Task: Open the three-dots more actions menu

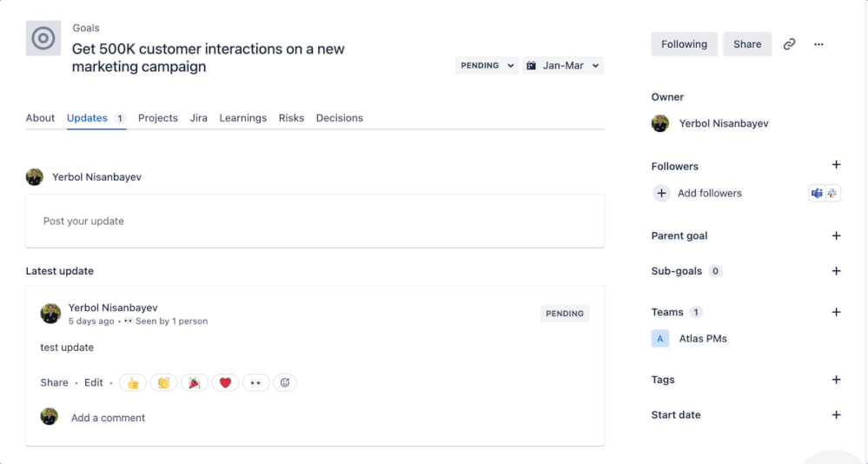Action: click(818, 44)
